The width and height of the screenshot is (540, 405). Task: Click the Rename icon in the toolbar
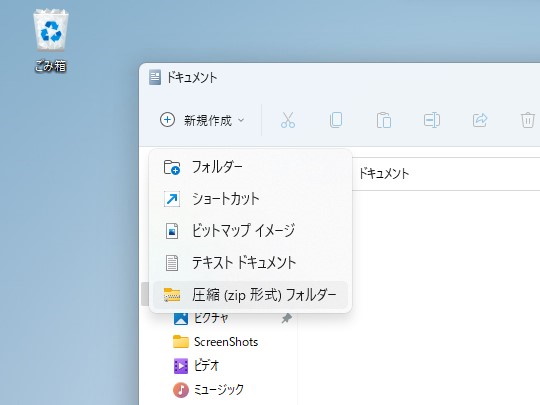[432, 120]
